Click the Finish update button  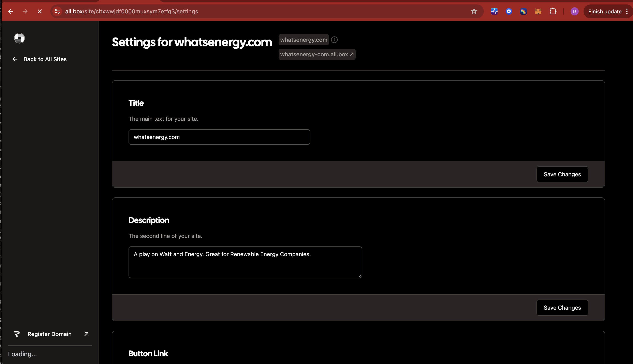pyautogui.click(x=605, y=12)
